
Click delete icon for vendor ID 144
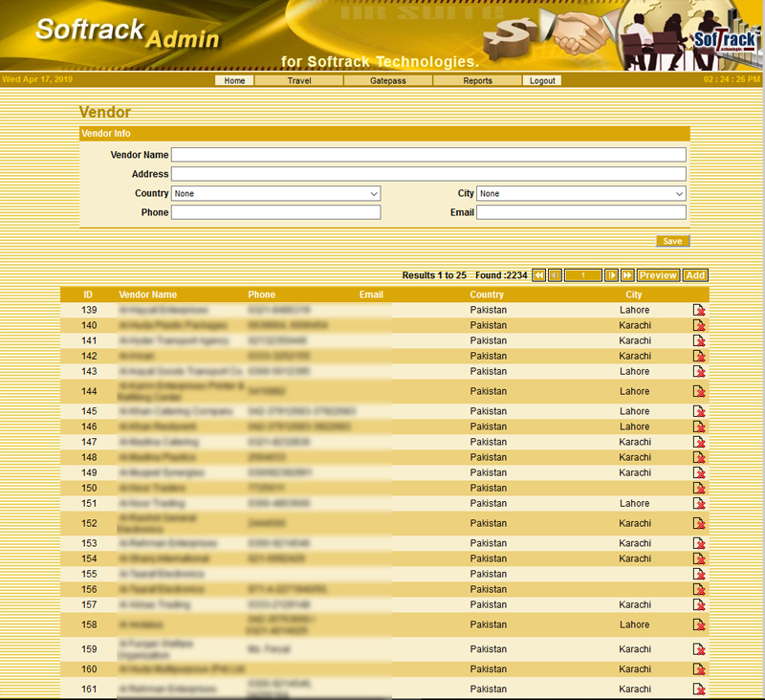click(699, 391)
